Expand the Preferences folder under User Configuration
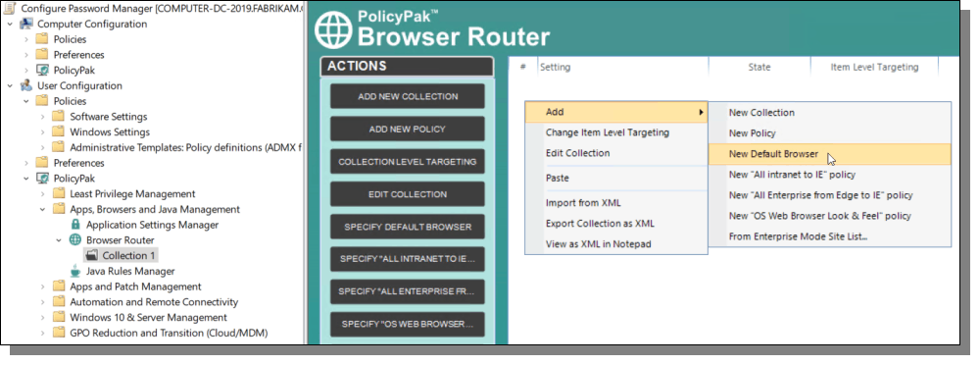980x365 pixels. click(x=26, y=163)
